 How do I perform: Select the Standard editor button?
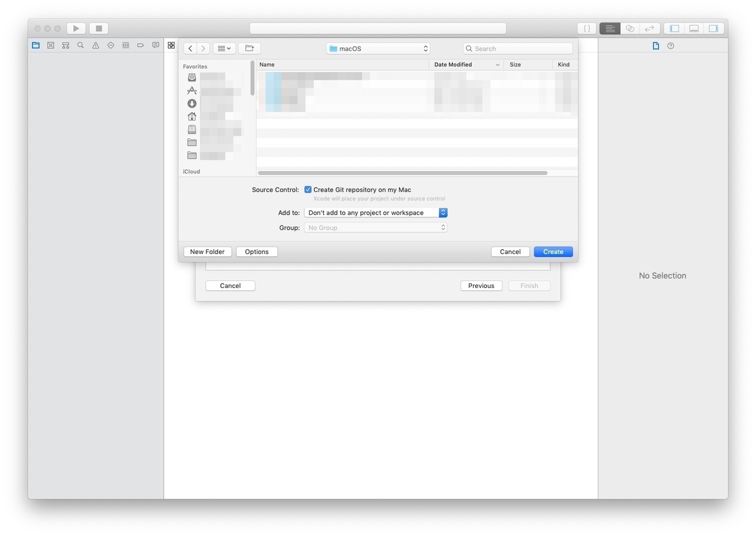point(610,28)
